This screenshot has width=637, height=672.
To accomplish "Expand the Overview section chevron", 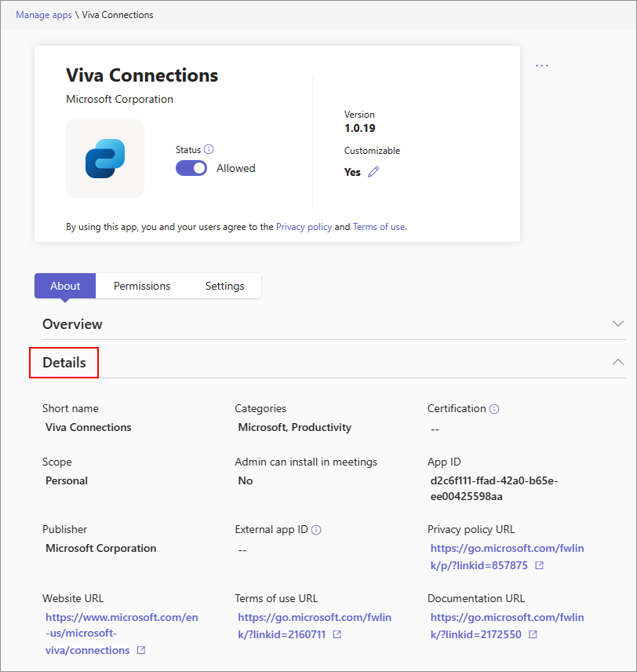I will [618, 323].
